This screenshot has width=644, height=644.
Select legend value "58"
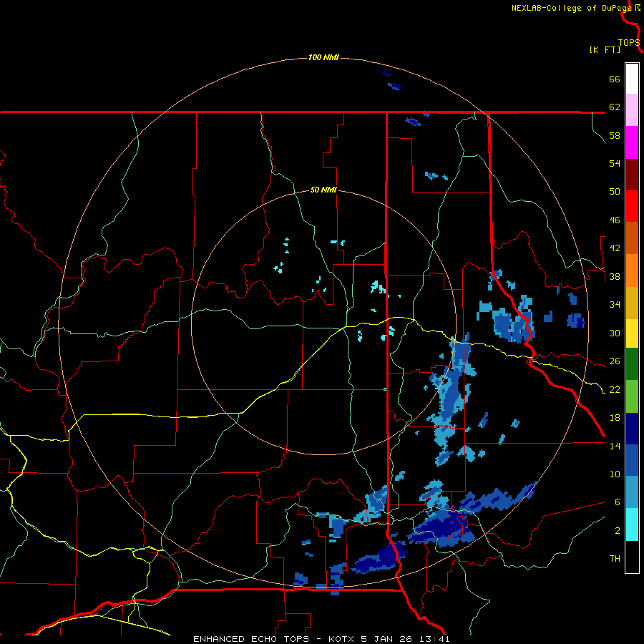[615, 135]
